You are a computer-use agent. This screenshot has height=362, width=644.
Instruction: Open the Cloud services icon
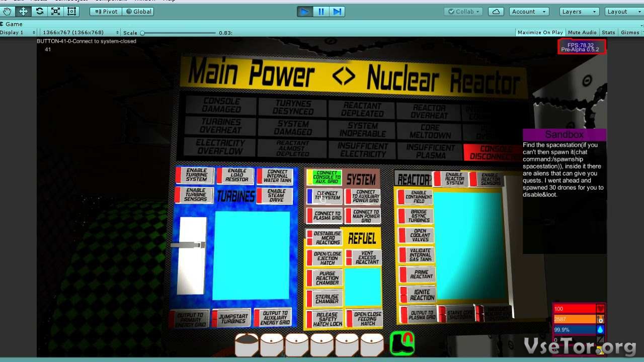496,12
